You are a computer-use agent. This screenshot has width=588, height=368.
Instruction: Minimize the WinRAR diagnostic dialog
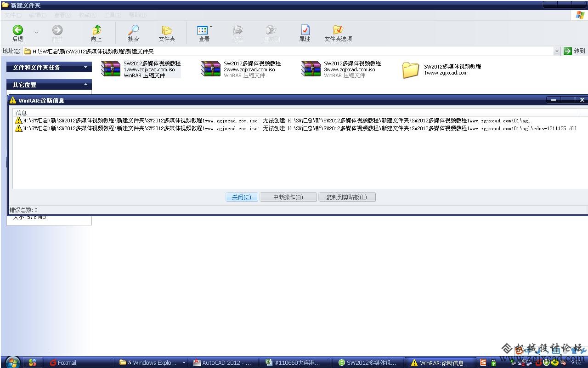[553, 100]
